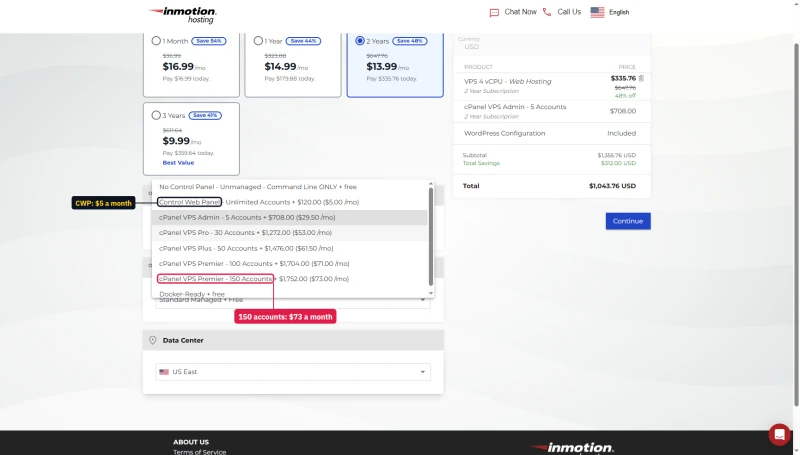Click the Save 41% badge
This screenshot has width=800, height=455.
pyautogui.click(x=205, y=115)
